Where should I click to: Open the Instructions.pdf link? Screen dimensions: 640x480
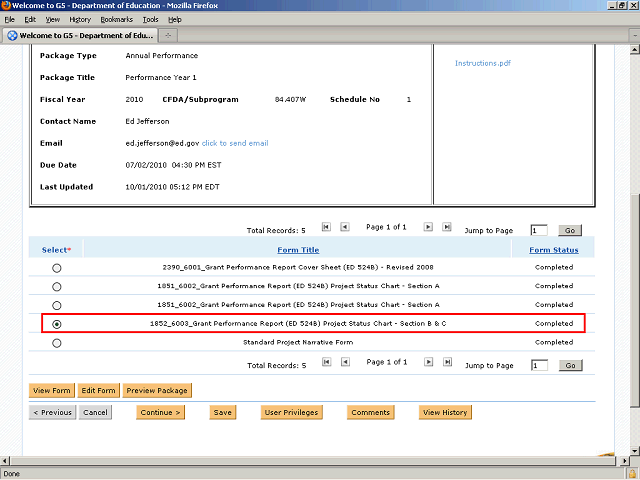(483, 63)
